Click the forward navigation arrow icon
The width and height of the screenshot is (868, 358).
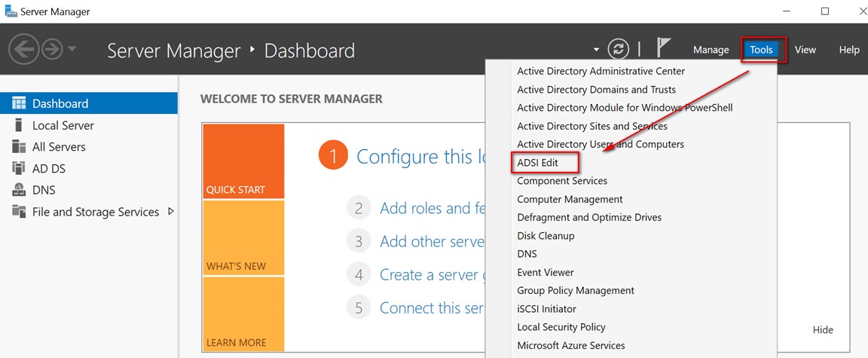(x=52, y=50)
